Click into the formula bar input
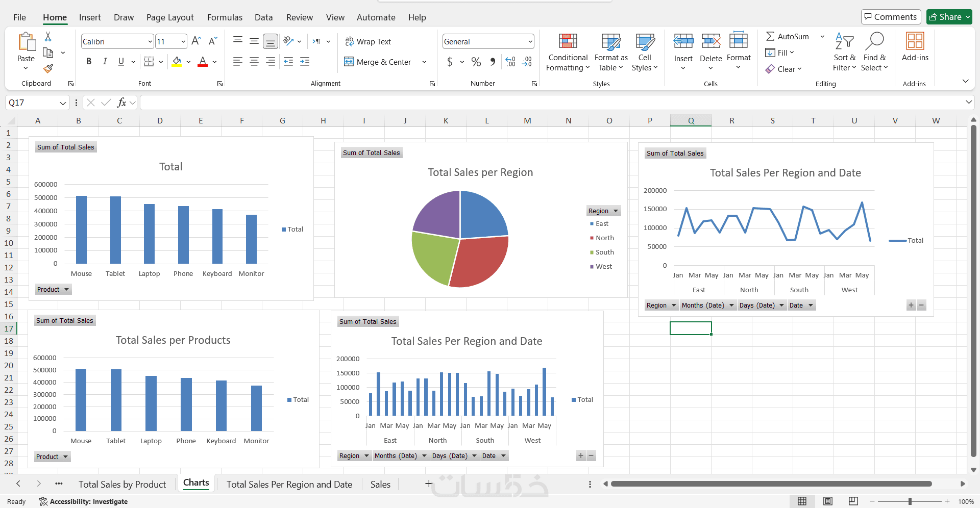The width and height of the screenshot is (980, 508). click(x=552, y=103)
